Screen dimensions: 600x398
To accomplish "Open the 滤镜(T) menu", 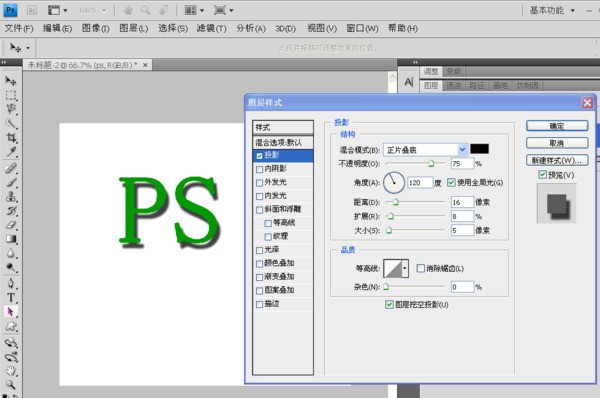I will (x=212, y=28).
